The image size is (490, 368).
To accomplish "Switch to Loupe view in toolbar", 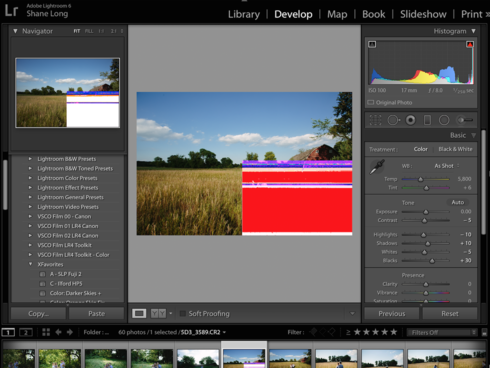I will click(x=139, y=313).
